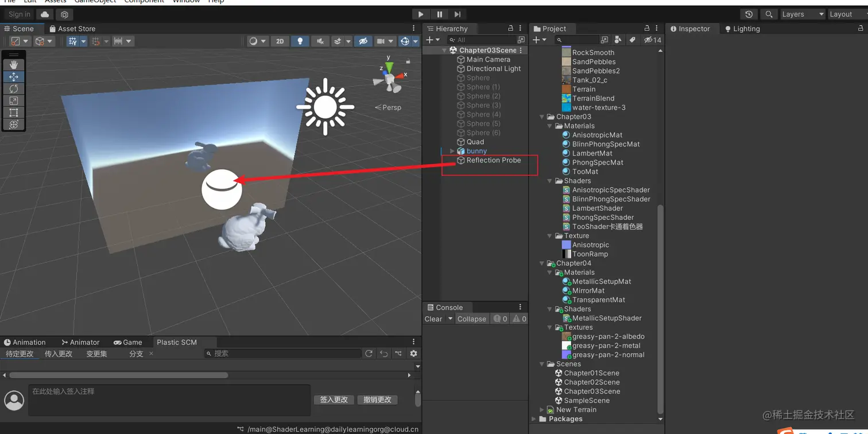Collapse the Chapter03 folder
Image resolution: width=868 pixels, height=434 pixels.
coord(542,117)
